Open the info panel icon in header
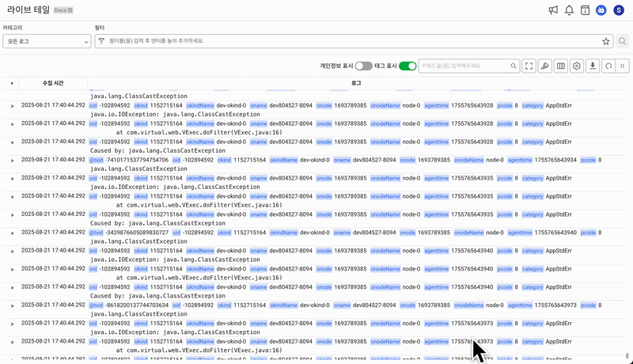The image size is (633, 364). [x=585, y=10]
